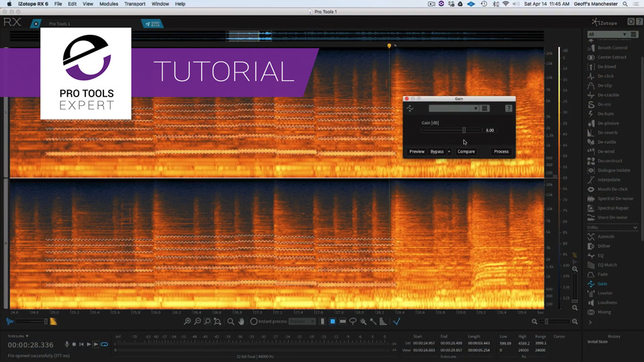This screenshot has width=644, height=362.
Task: Click the horizontal zoom in icon
Action: click(575, 322)
